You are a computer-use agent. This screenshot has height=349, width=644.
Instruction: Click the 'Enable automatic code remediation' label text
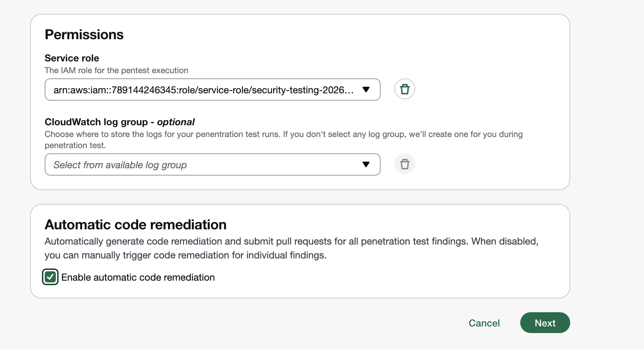tap(138, 278)
